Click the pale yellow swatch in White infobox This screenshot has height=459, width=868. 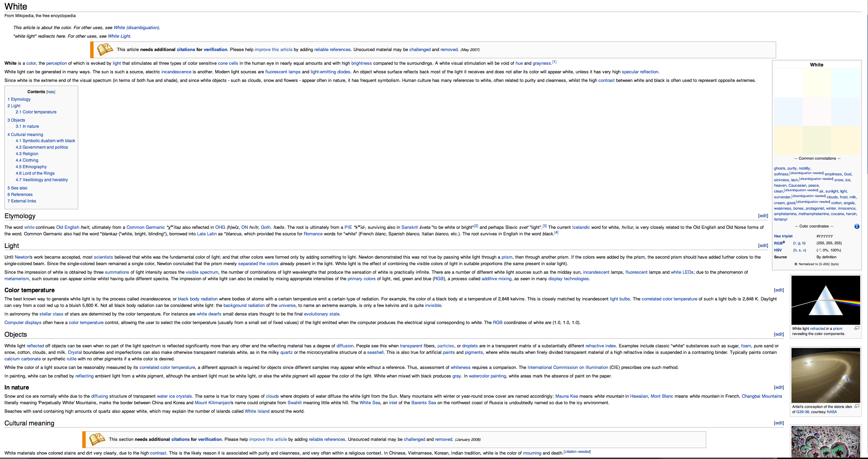click(x=817, y=83)
